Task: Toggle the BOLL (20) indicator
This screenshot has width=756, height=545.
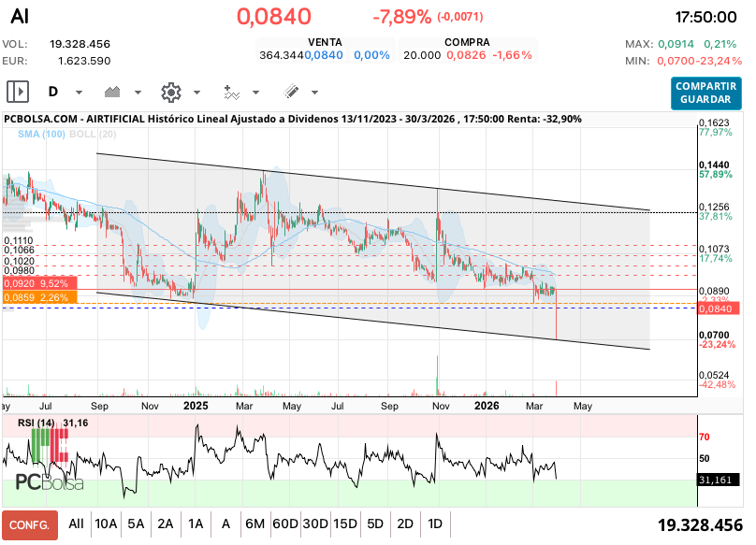Action: point(93,135)
